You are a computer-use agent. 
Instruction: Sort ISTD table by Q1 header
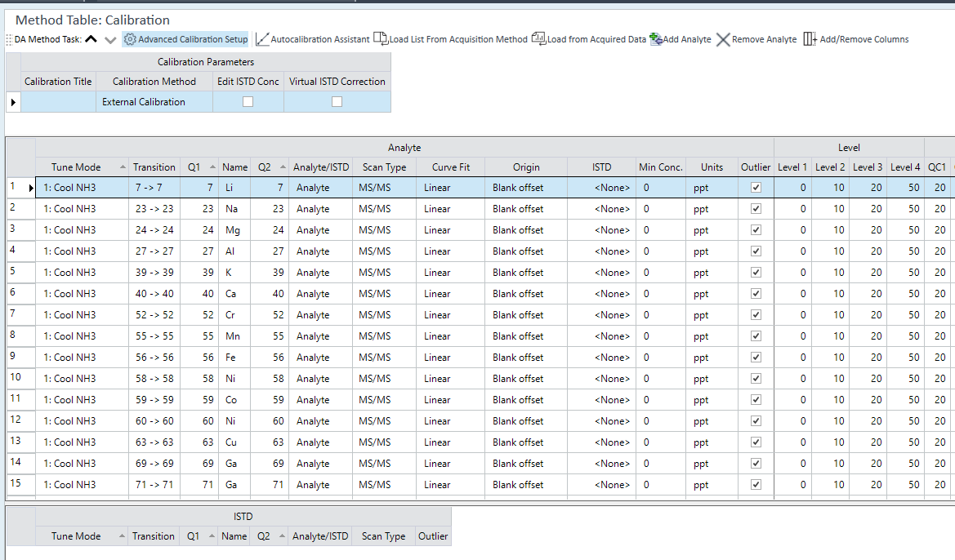tap(200, 536)
